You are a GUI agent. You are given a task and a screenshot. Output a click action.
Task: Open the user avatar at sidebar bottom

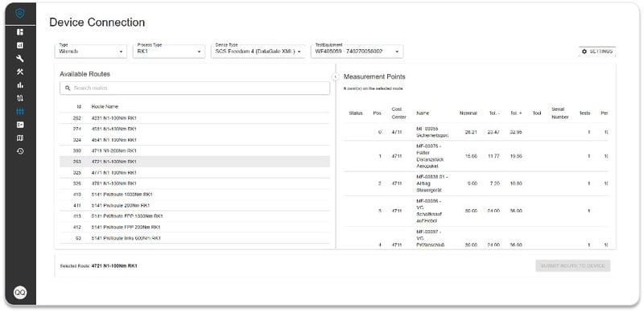tap(20, 292)
